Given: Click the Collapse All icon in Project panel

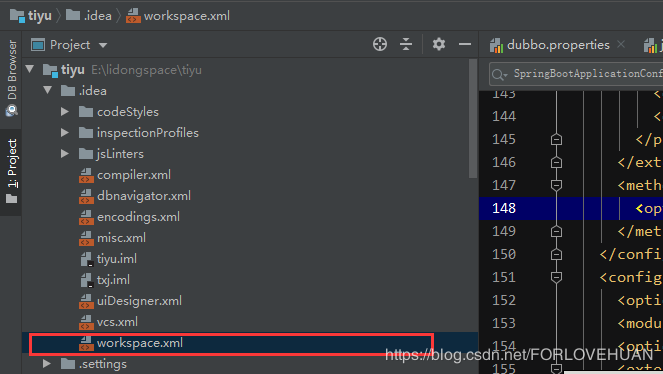Looking at the screenshot, I should (x=406, y=44).
